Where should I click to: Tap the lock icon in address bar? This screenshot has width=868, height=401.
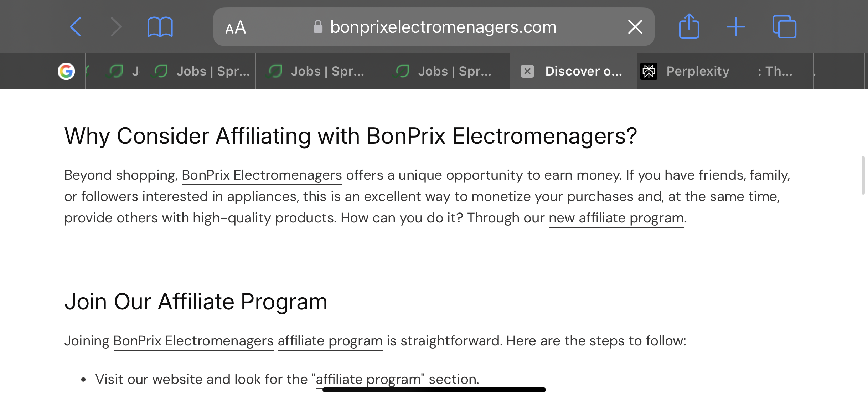point(318,27)
